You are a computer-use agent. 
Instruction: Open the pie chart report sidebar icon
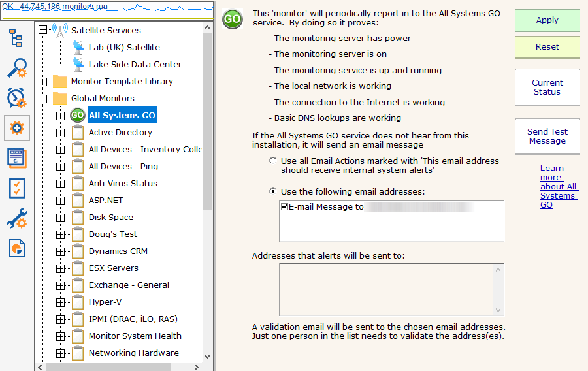pos(16,249)
